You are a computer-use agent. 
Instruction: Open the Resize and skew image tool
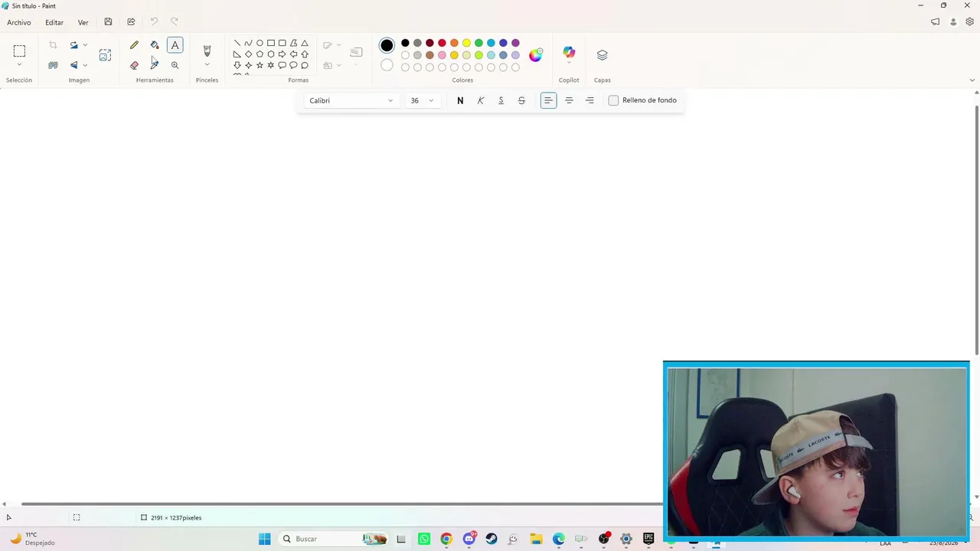point(105,55)
